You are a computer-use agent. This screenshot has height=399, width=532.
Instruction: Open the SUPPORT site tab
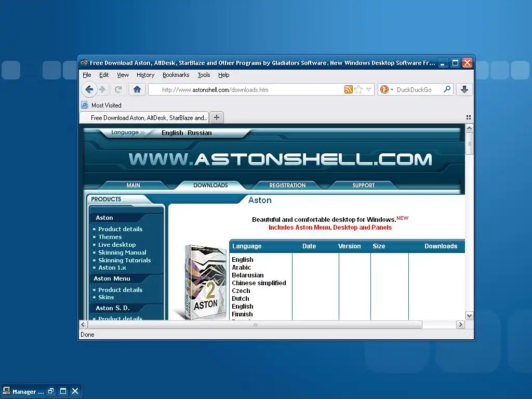[x=363, y=185]
